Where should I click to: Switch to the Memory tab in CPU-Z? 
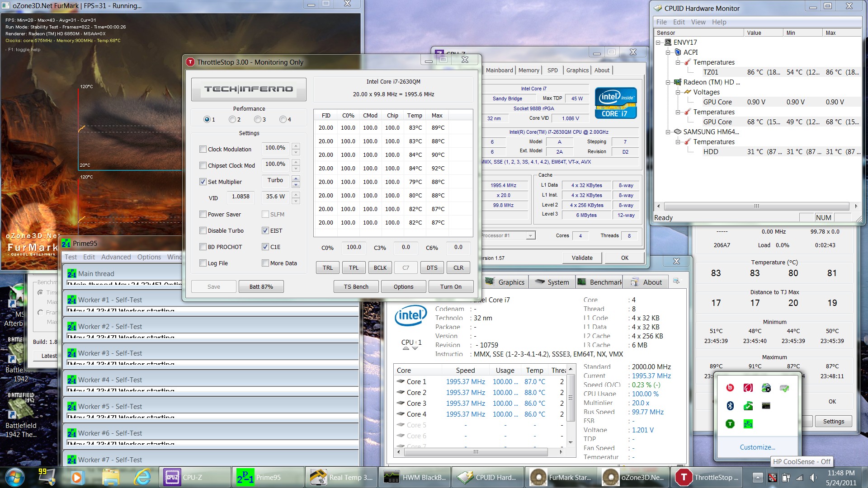(x=528, y=70)
